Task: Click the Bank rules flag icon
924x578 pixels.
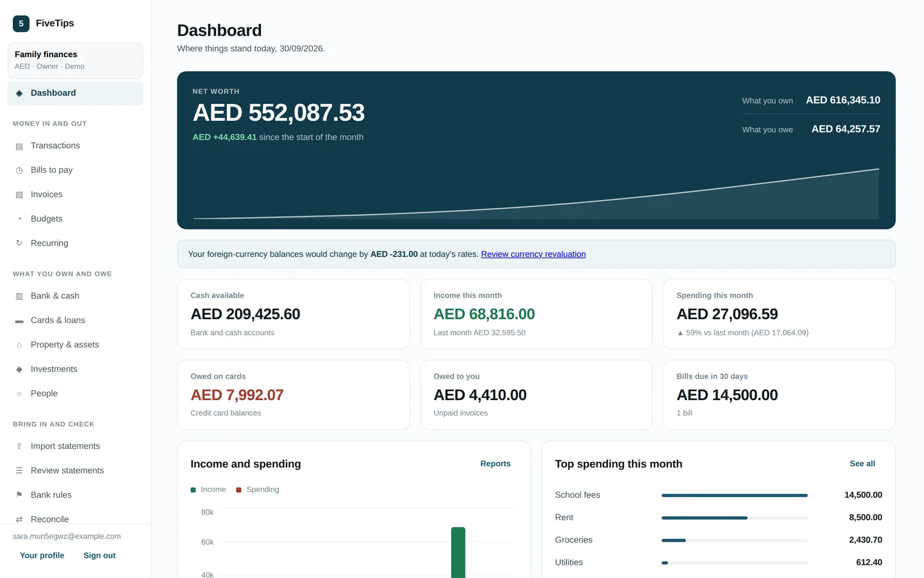Action: [x=19, y=495]
